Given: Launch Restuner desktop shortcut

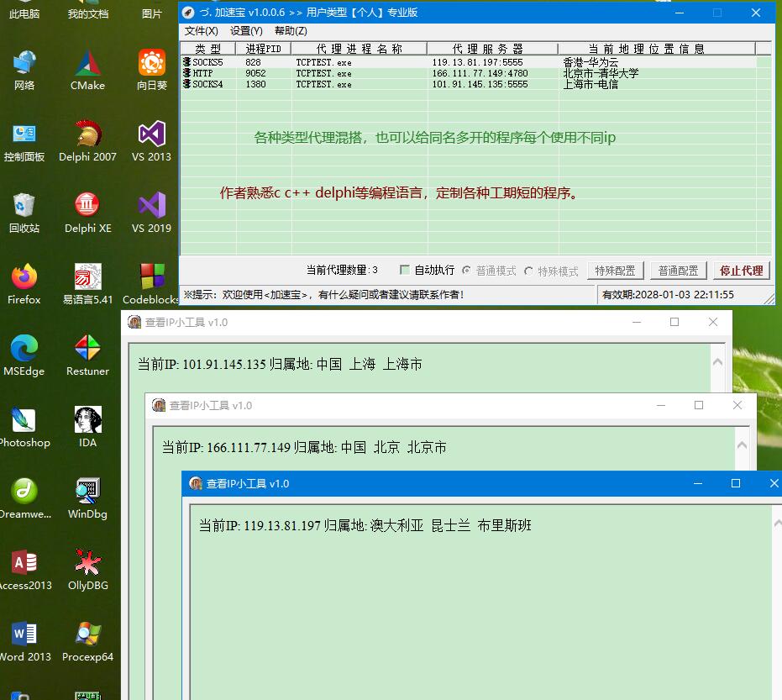Looking at the screenshot, I should coord(87,355).
